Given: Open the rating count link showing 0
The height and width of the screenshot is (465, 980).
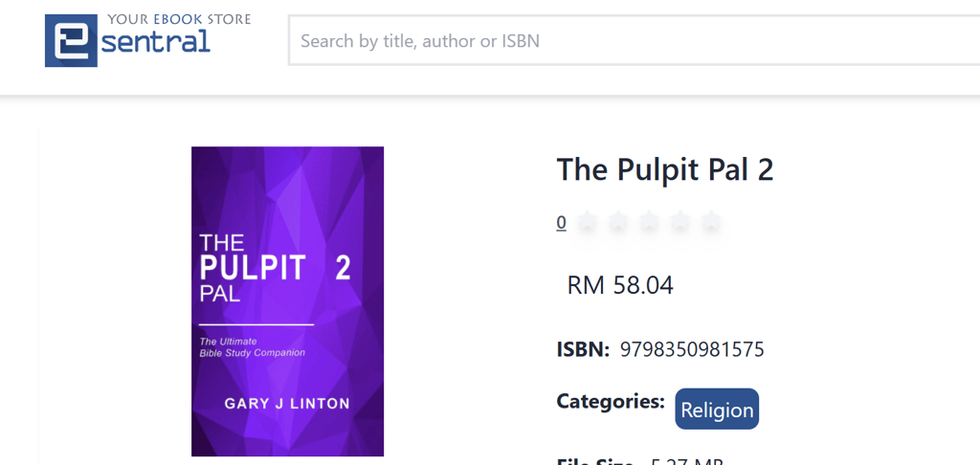Looking at the screenshot, I should [x=562, y=223].
